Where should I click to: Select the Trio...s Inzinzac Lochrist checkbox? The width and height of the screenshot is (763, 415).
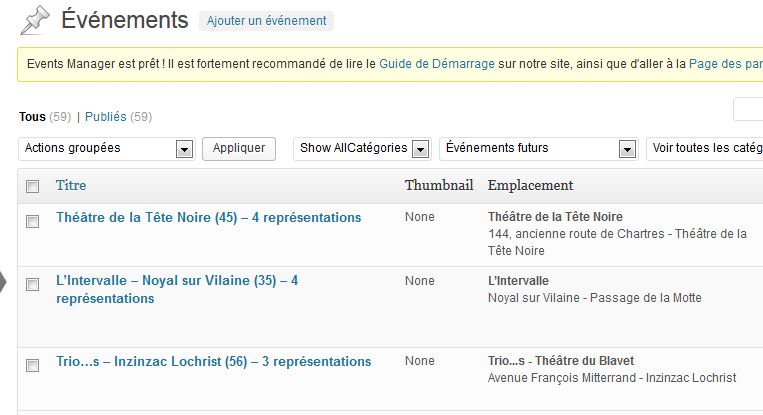pyautogui.click(x=33, y=365)
